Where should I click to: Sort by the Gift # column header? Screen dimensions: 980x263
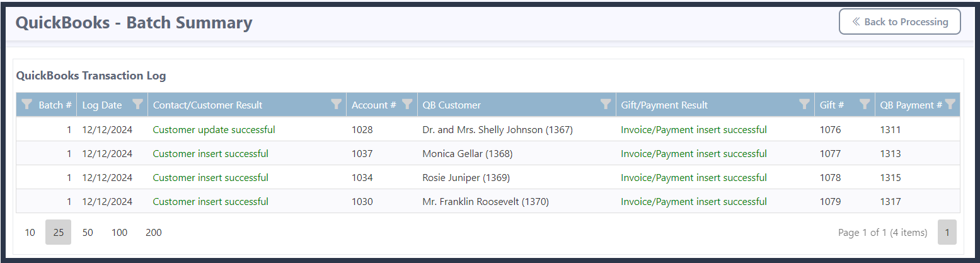point(832,105)
